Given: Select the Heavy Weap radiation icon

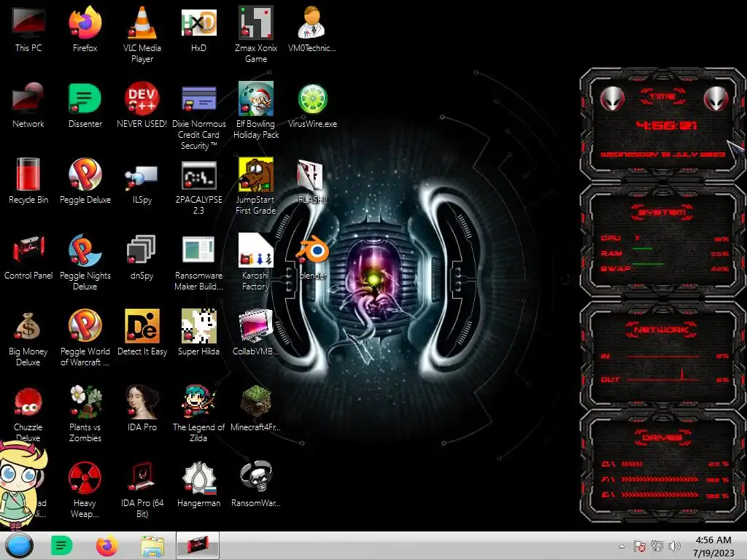Looking at the screenshot, I should tap(85, 489).
